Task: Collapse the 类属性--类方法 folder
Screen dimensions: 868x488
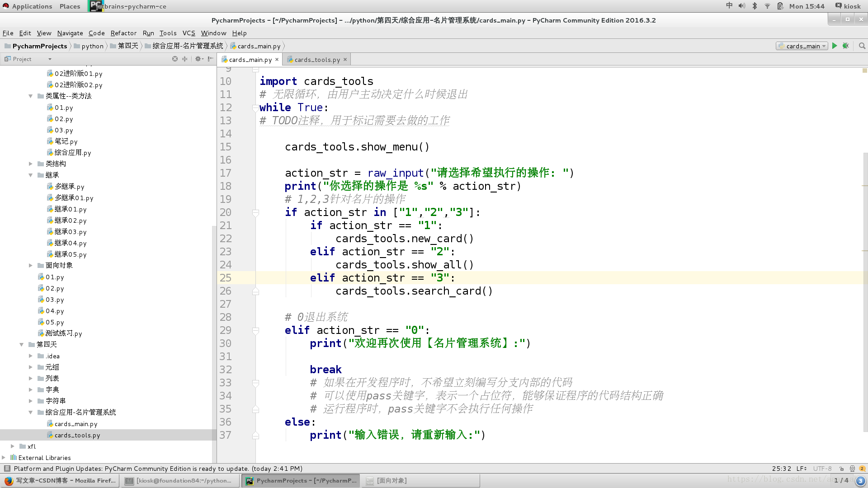Action: point(31,96)
